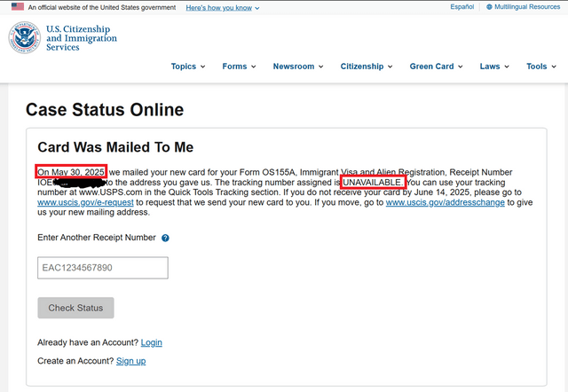This screenshot has height=392, width=568.
Task: Click the UNAVAILABLE tracking number text
Action: [x=373, y=182]
